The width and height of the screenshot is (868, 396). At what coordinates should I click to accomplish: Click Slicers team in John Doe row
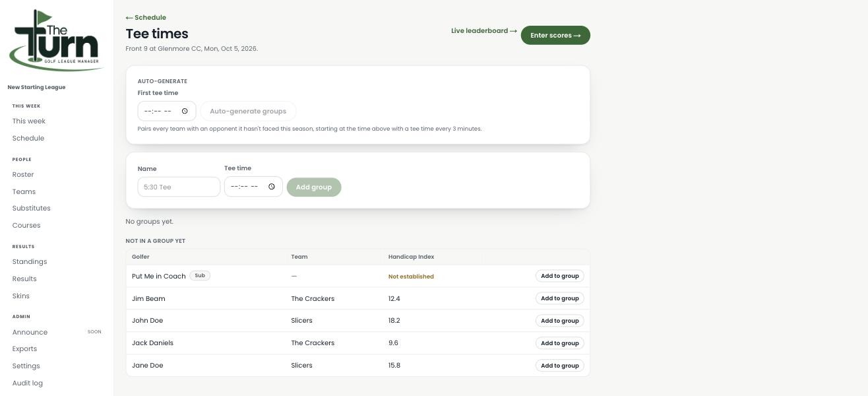click(302, 321)
